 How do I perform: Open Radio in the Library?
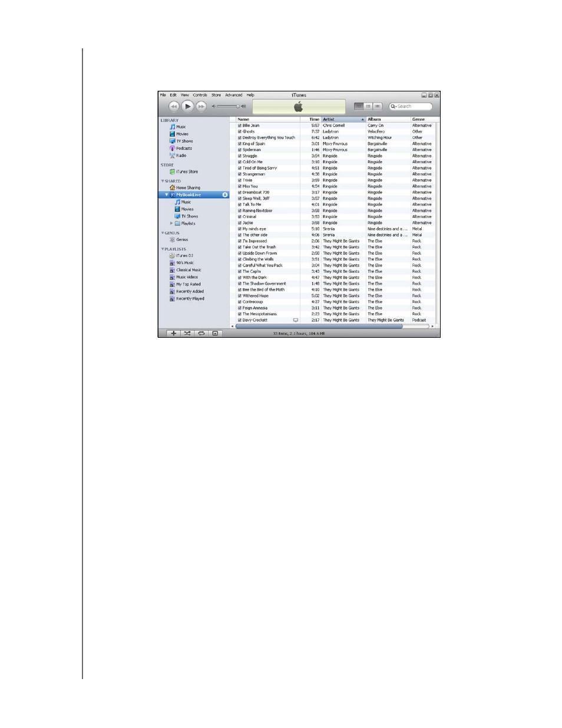pos(177,155)
